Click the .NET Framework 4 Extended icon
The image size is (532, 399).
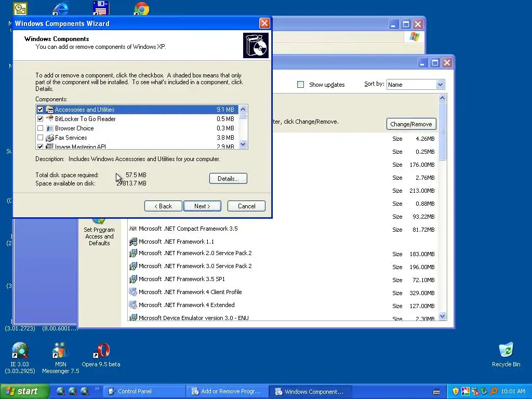click(132, 305)
